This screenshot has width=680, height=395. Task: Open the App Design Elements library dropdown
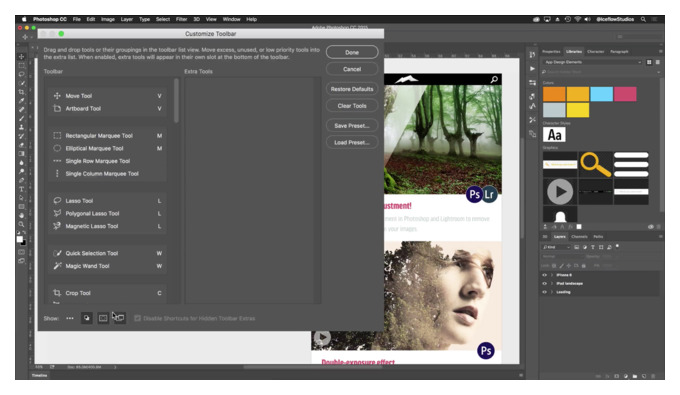pos(592,62)
